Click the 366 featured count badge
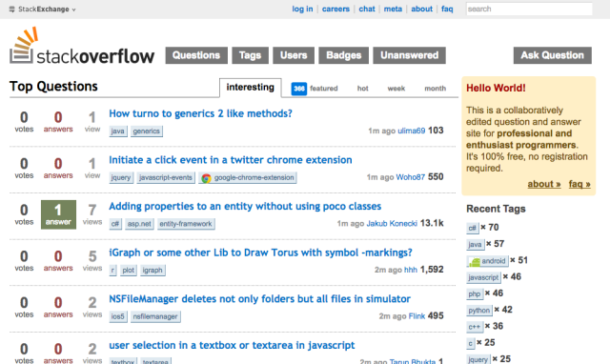This screenshot has width=610, height=364. [x=298, y=89]
